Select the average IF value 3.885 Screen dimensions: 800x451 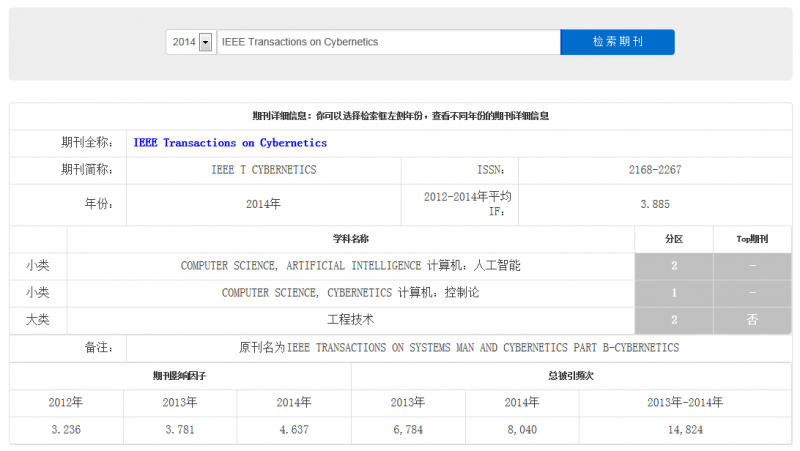pyautogui.click(x=655, y=204)
